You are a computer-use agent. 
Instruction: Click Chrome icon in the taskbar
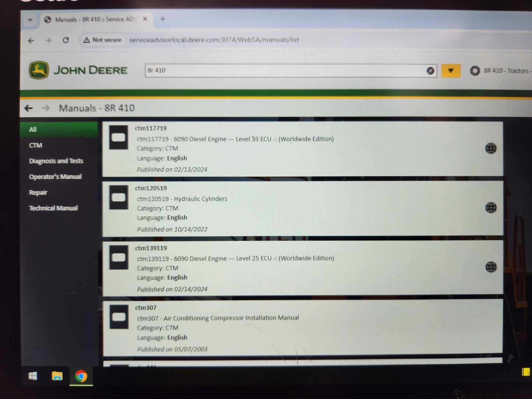pos(81,376)
